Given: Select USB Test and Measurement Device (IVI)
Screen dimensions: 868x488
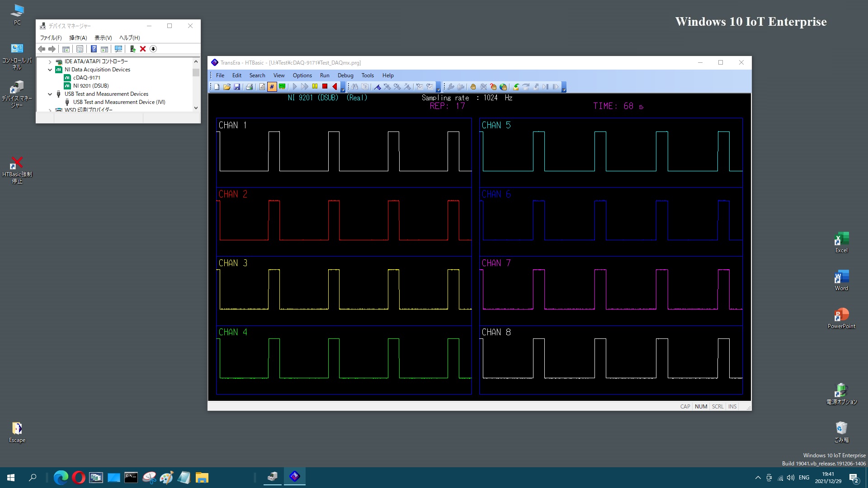Looking at the screenshot, I should pos(119,102).
